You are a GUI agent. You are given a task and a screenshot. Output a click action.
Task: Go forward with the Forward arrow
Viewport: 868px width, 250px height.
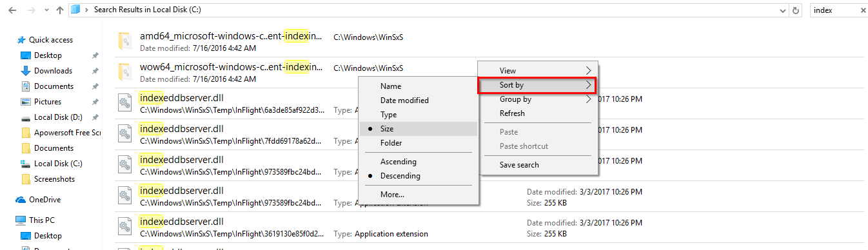pos(31,10)
